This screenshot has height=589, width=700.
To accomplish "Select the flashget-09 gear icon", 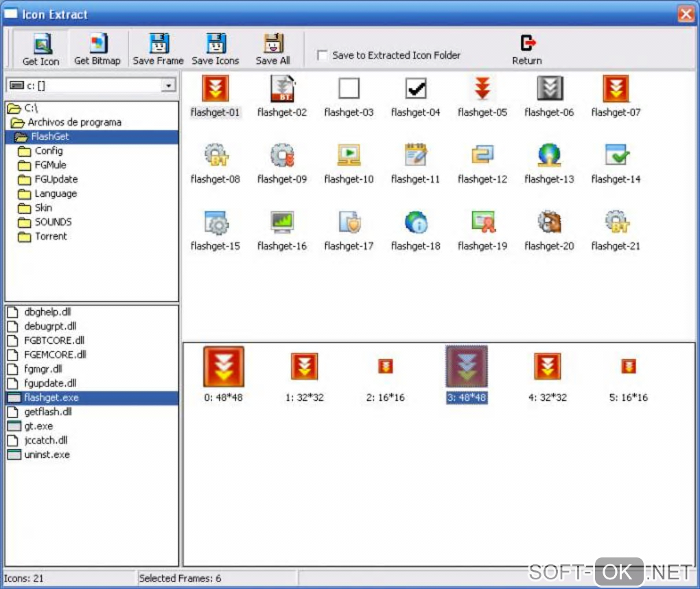I will pyautogui.click(x=282, y=163).
